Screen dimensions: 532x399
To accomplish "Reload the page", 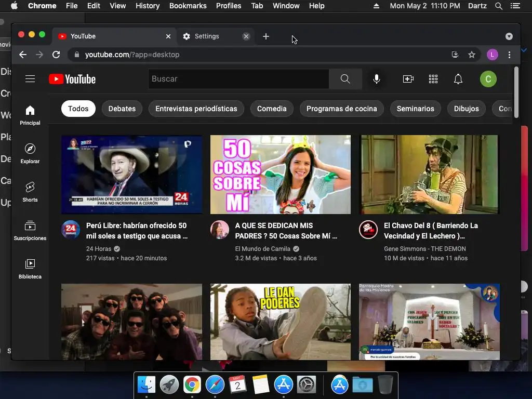I will pos(56,55).
